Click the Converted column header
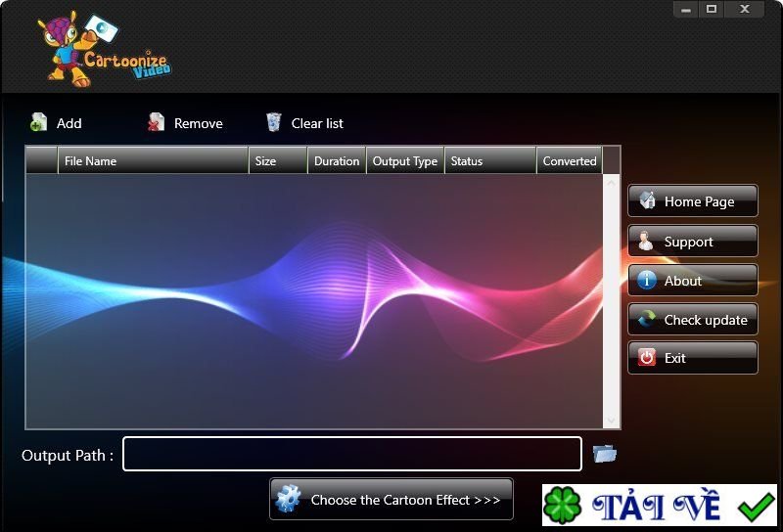The image size is (783, 532). [x=570, y=160]
